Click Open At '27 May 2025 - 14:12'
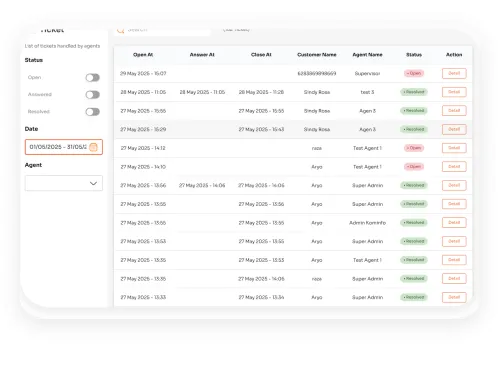The image size is (500, 368). point(143,148)
